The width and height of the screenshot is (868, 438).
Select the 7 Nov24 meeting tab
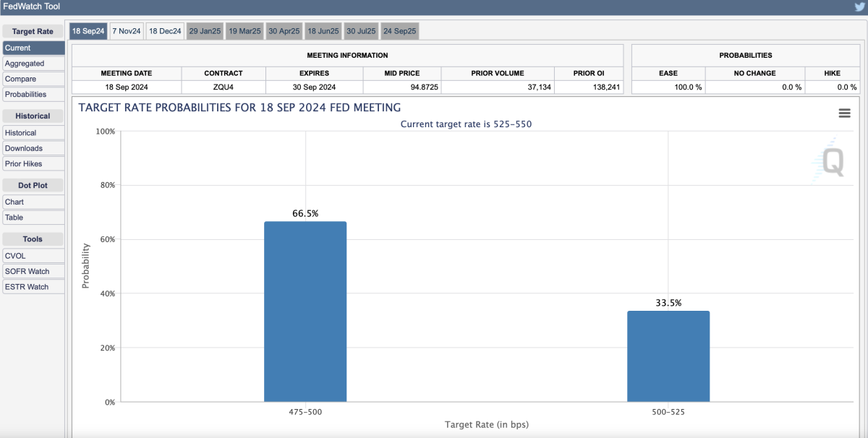[x=127, y=31]
